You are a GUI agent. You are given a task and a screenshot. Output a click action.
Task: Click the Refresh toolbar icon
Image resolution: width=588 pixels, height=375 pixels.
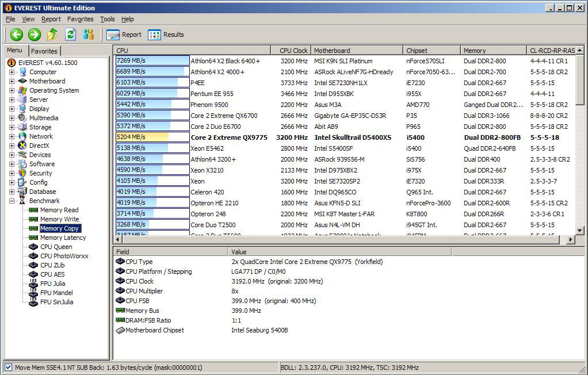(70, 35)
